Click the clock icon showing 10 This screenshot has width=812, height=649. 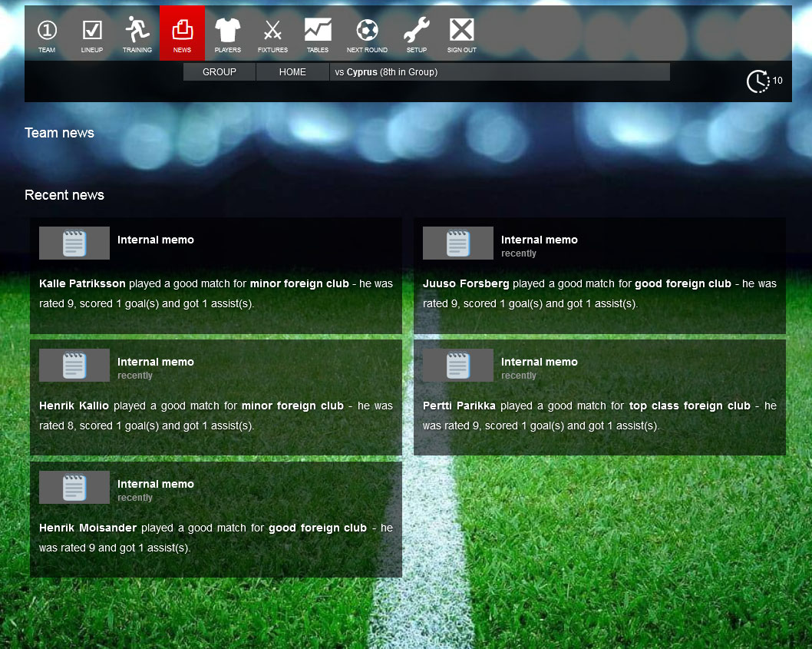pos(757,80)
